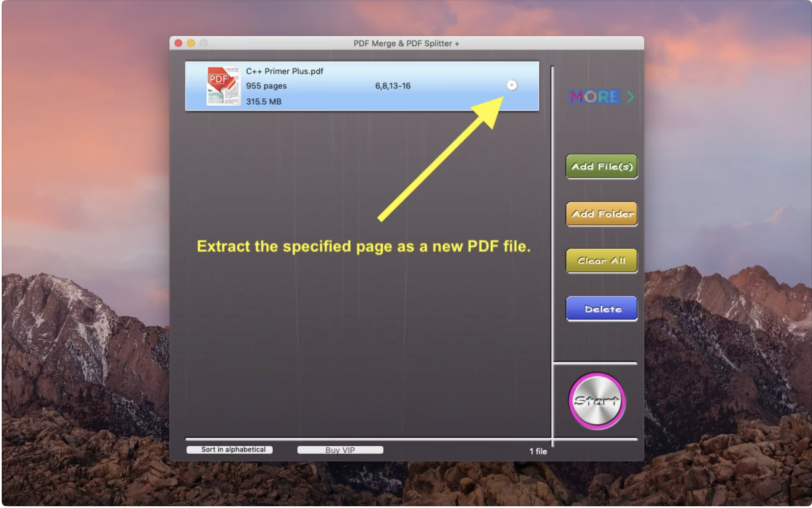Viewport: 812px width, 508px height.
Task: Select the C++ Primer Plus.pdf file name
Action: click(284, 71)
